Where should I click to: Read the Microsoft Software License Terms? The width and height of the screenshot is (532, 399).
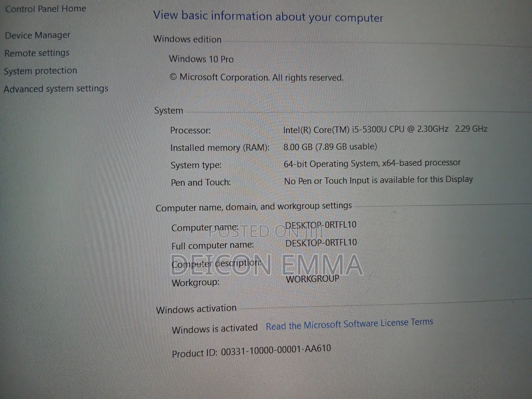[349, 324]
